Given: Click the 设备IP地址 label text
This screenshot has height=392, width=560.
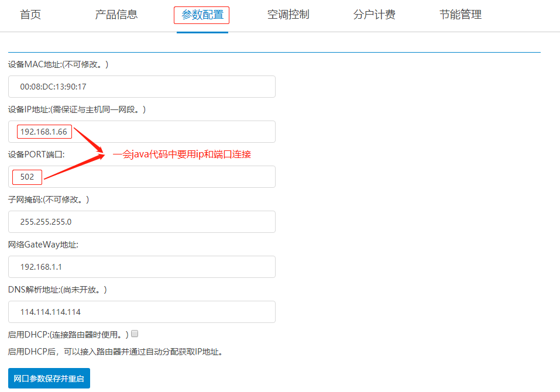Looking at the screenshot, I should (77, 109).
